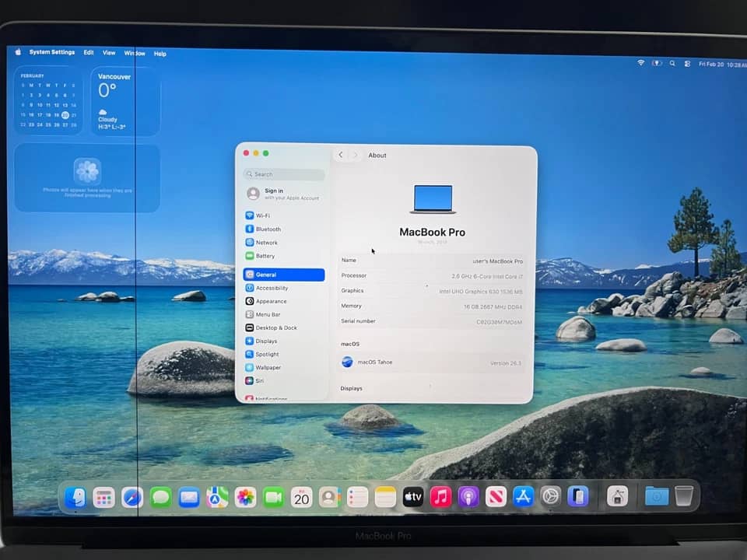This screenshot has width=747, height=560.
Task: Click battery status icon in menu bar
Action: 657,63
